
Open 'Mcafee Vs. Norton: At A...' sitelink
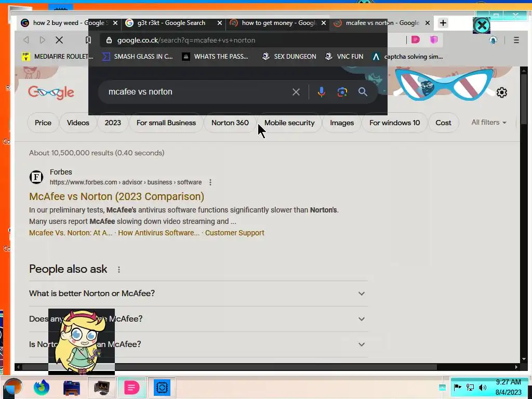[x=71, y=233]
